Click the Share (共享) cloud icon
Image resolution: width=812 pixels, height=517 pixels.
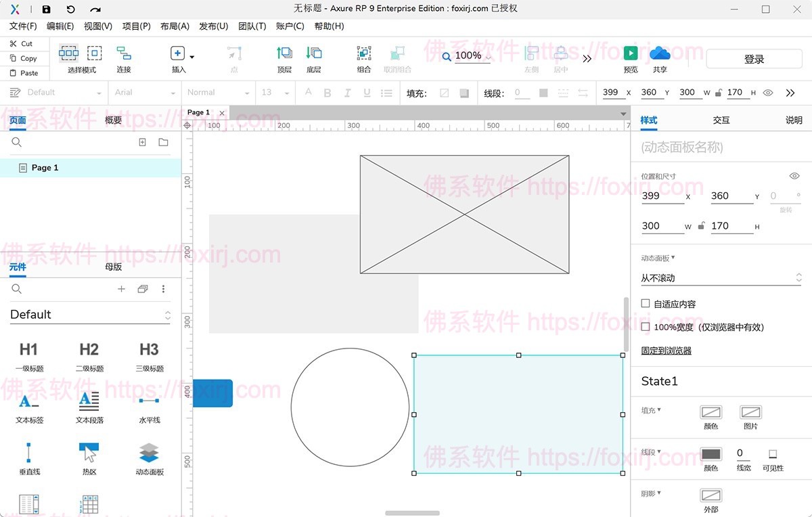pos(660,53)
